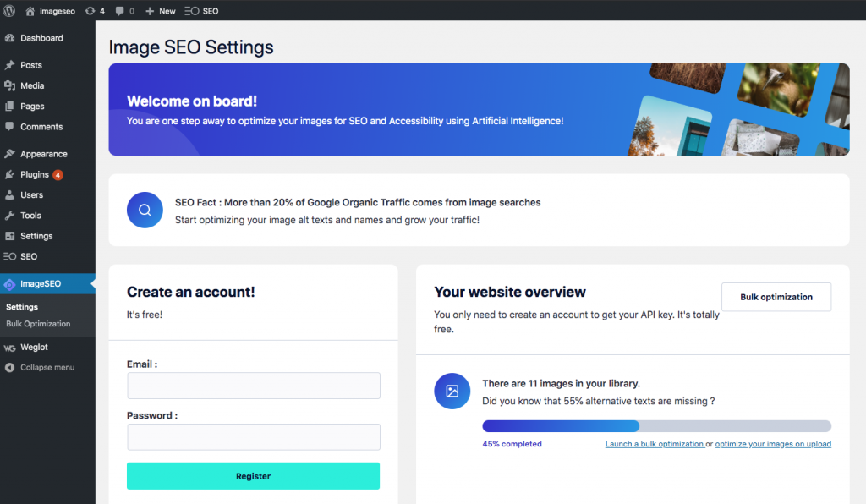The width and height of the screenshot is (866, 504).
Task: Click There are 11 images in your library text
Action: click(x=562, y=384)
